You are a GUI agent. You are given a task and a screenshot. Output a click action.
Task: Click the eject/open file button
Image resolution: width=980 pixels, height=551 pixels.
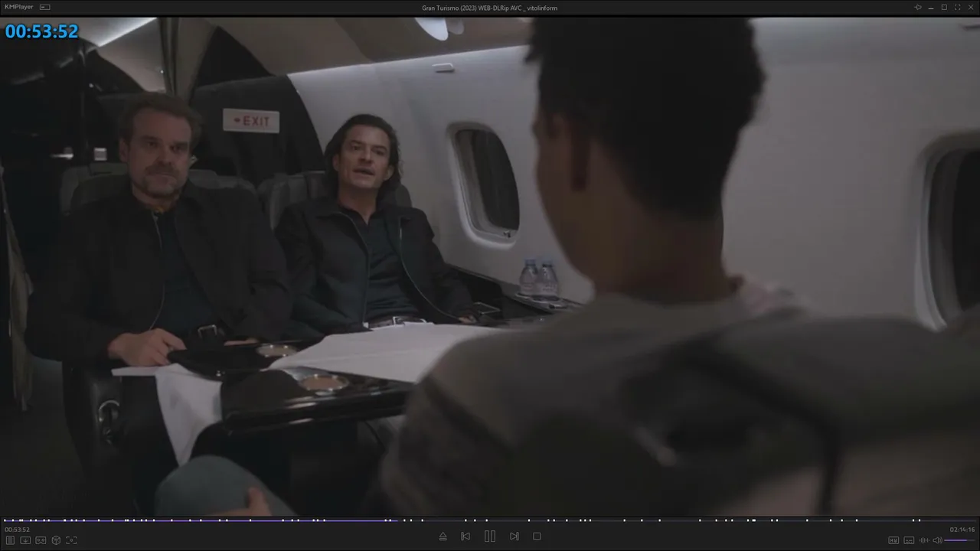[443, 536]
